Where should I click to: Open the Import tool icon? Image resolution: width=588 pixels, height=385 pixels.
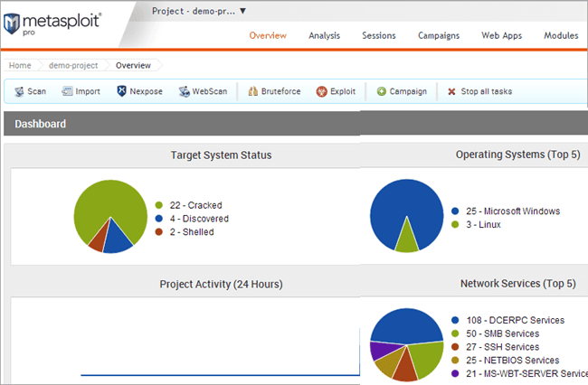click(x=67, y=91)
